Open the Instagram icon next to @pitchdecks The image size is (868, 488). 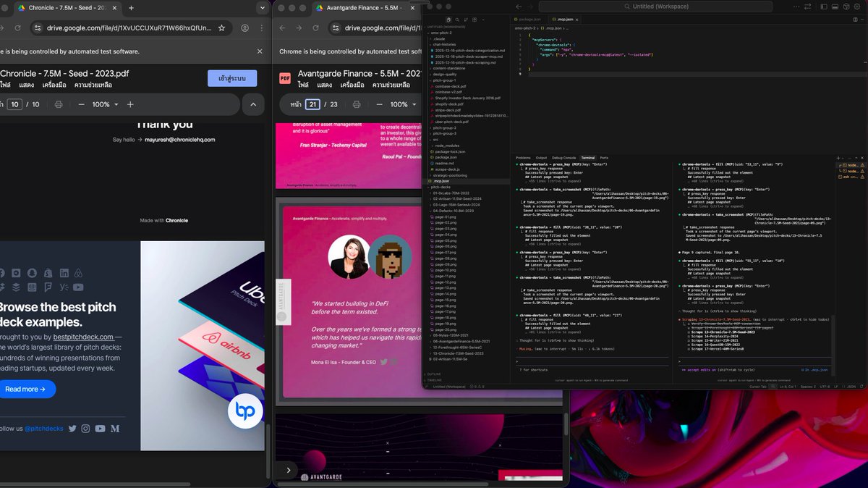pyautogui.click(x=86, y=429)
